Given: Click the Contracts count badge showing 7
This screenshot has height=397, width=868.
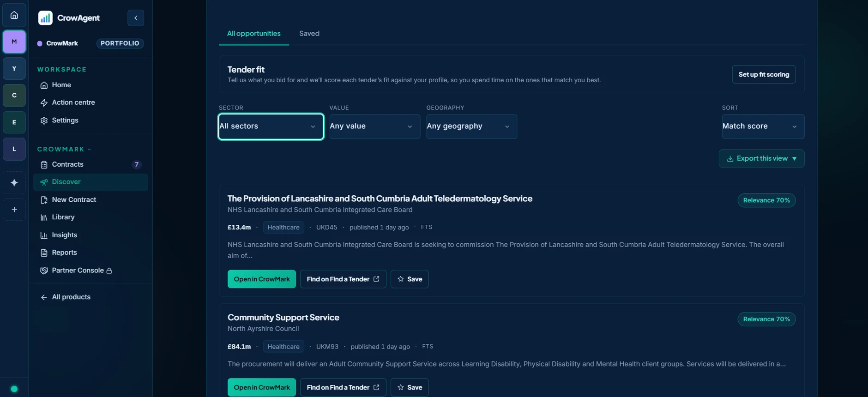Looking at the screenshot, I should [x=136, y=164].
